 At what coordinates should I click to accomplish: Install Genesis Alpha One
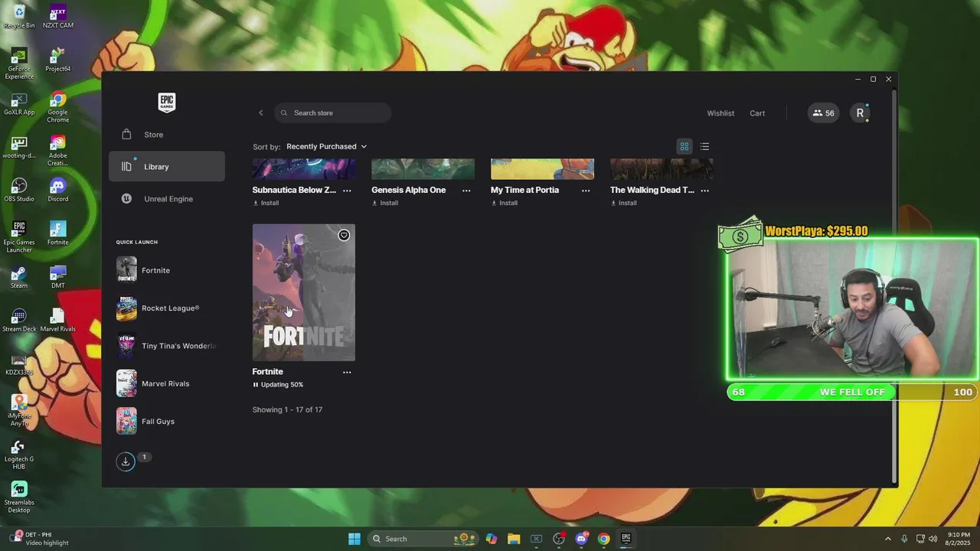tap(385, 203)
